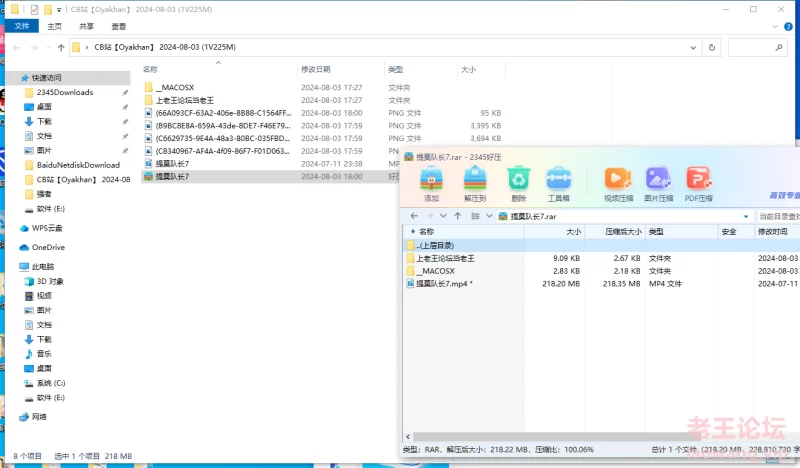Open the 视频压缩 video compress tool
This screenshot has height=468, width=800.
[618, 182]
